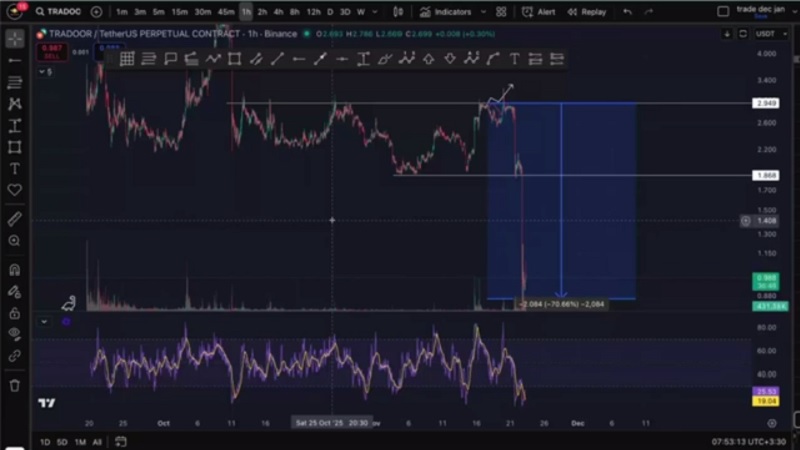Toggle hide all drawings eye icon
This screenshot has height=450, width=800.
(14, 334)
